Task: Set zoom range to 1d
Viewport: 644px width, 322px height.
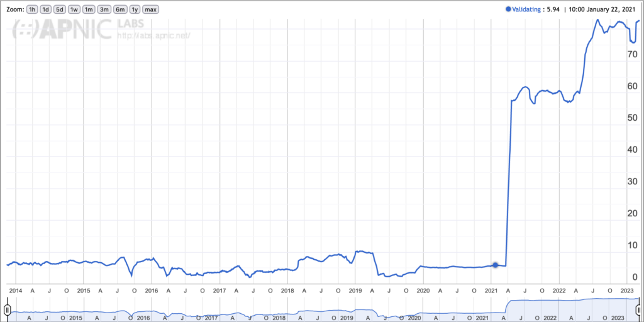Action: click(x=46, y=9)
